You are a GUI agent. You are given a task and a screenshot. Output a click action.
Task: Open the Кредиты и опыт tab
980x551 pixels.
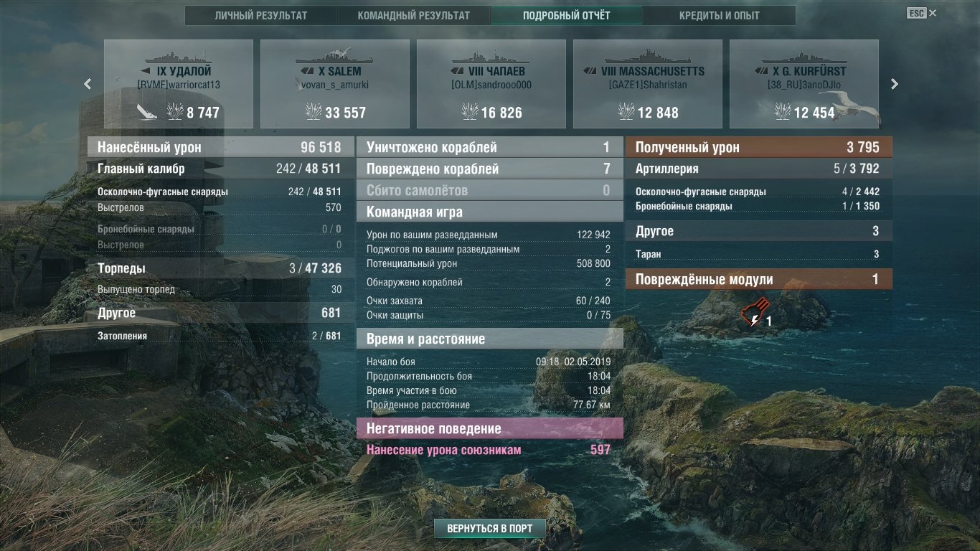point(720,15)
